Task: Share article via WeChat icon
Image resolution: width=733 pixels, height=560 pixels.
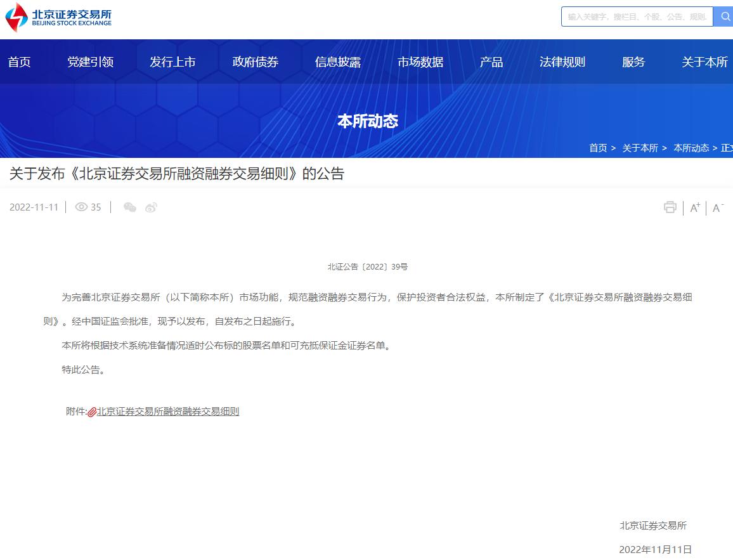Action: [x=129, y=207]
